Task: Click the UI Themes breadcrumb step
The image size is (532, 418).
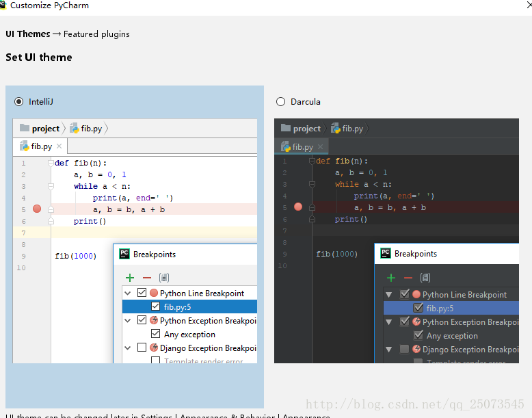Action: (x=28, y=34)
